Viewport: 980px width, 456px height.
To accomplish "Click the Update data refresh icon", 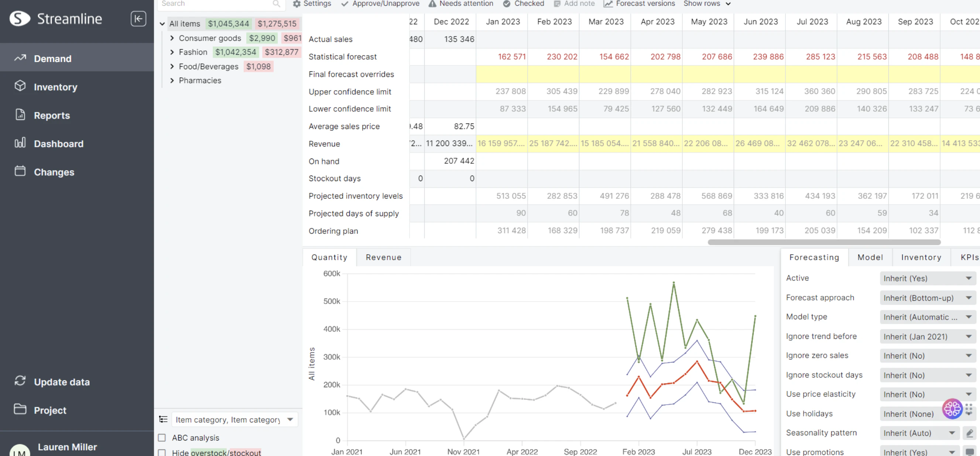I will 20,381.
